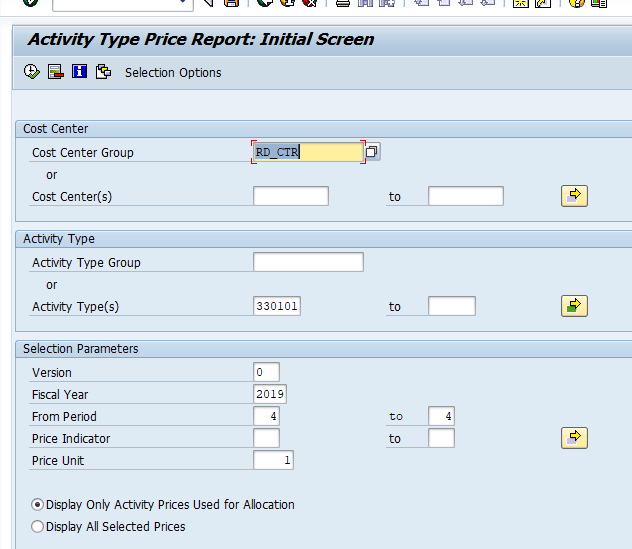Expand the command field dropdown arrow
632x549 pixels.
pos(185,3)
